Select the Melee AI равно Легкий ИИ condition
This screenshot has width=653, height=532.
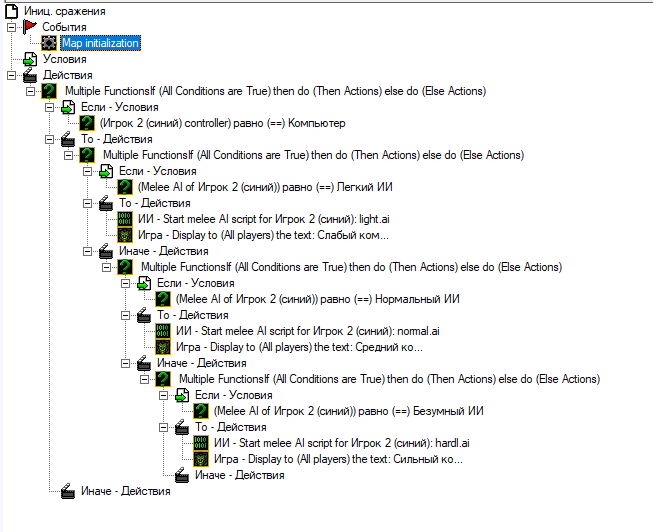265,187
